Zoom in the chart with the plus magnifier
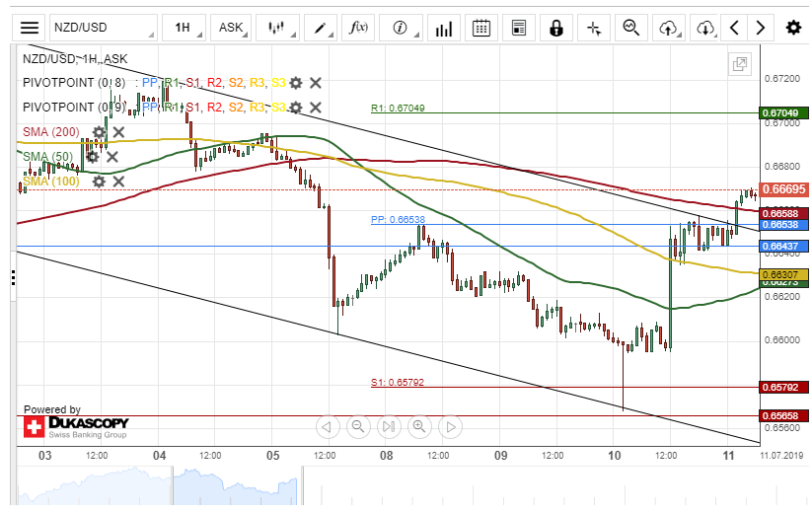This screenshot has width=812, height=513. click(x=419, y=427)
